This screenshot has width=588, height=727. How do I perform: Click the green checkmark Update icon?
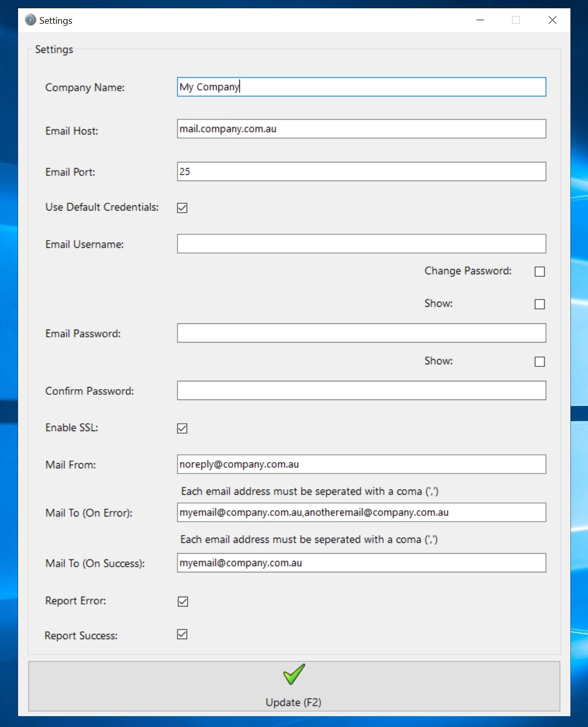point(294,674)
